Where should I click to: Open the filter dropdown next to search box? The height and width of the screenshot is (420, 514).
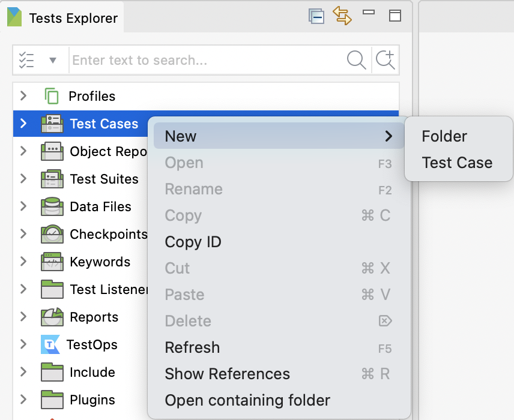tap(50, 60)
